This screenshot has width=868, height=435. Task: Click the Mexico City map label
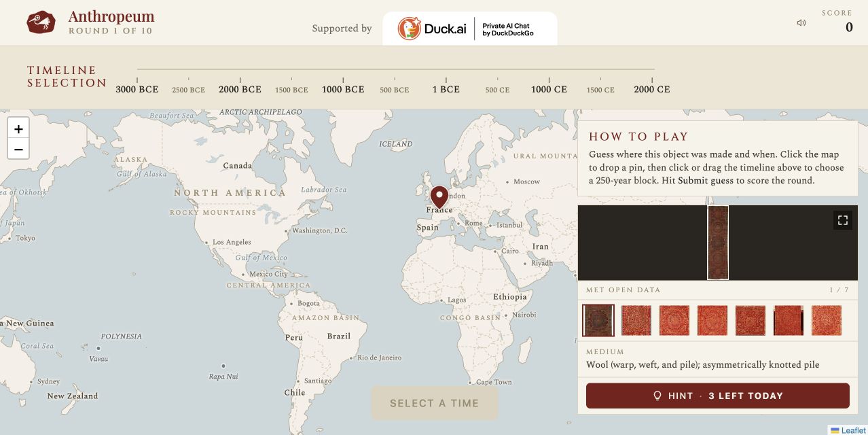pyautogui.click(x=268, y=274)
